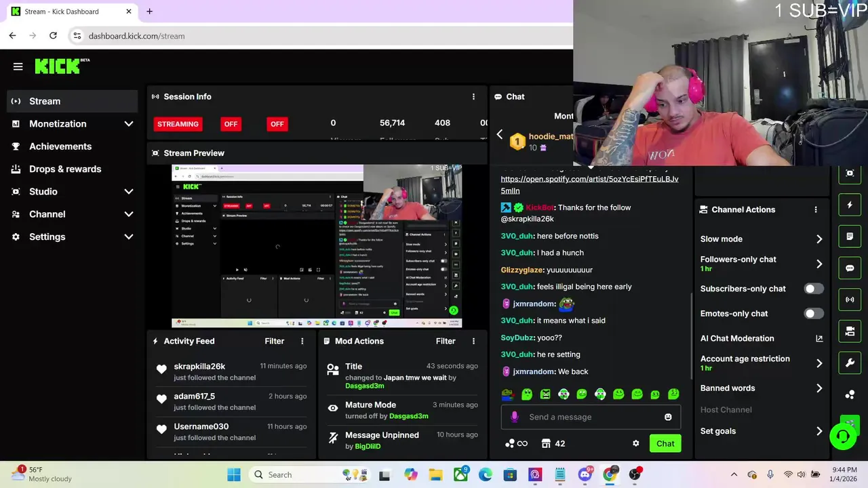This screenshot has height=488, width=868.
Task: Open Account age restriction options
Action: (762, 363)
